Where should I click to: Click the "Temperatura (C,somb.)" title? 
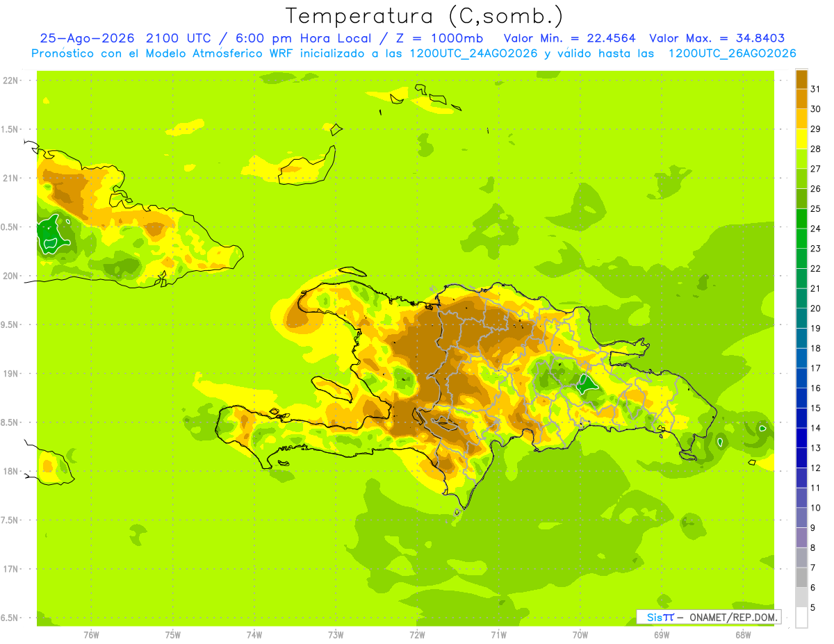pos(425,16)
